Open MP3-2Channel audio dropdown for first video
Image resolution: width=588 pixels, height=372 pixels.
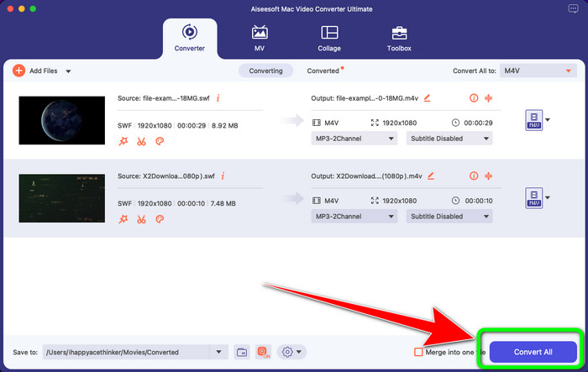point(355,139)
